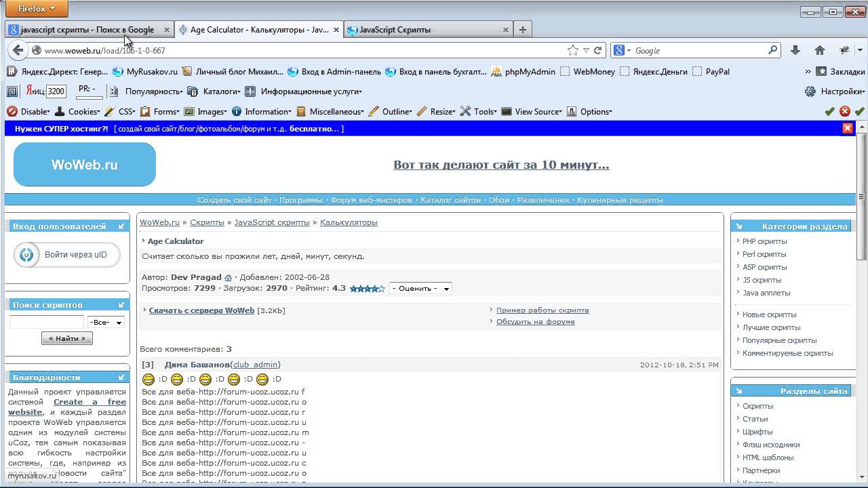This screenshot has width=868, height=488.
Task: Open the club_admin user link
Action: 256,365
